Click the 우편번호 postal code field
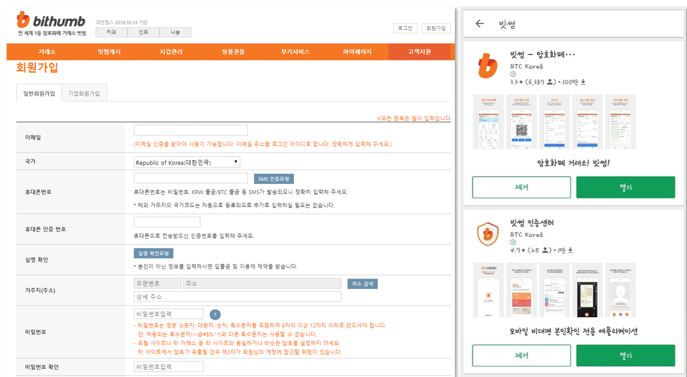The width and height of the screenshot is (687, 377). (157, 284)
